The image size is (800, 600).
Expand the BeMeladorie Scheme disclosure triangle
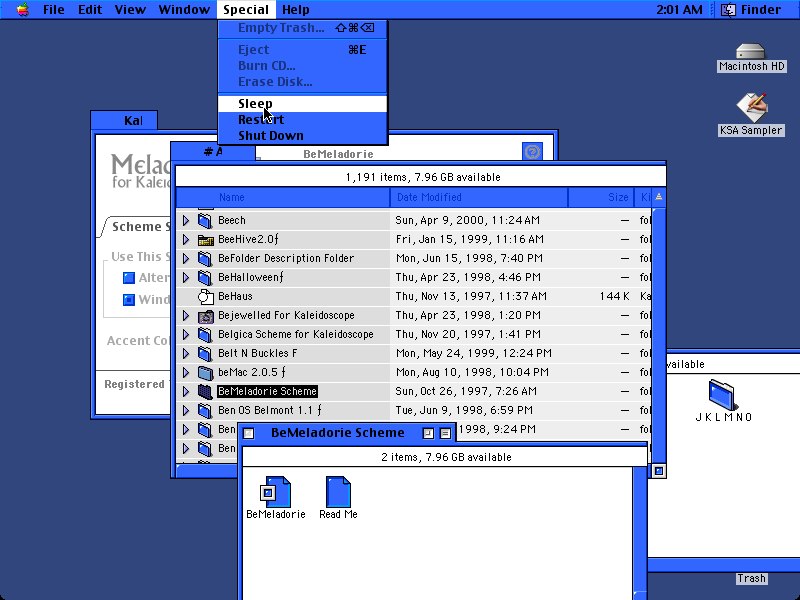click(186, 391)
